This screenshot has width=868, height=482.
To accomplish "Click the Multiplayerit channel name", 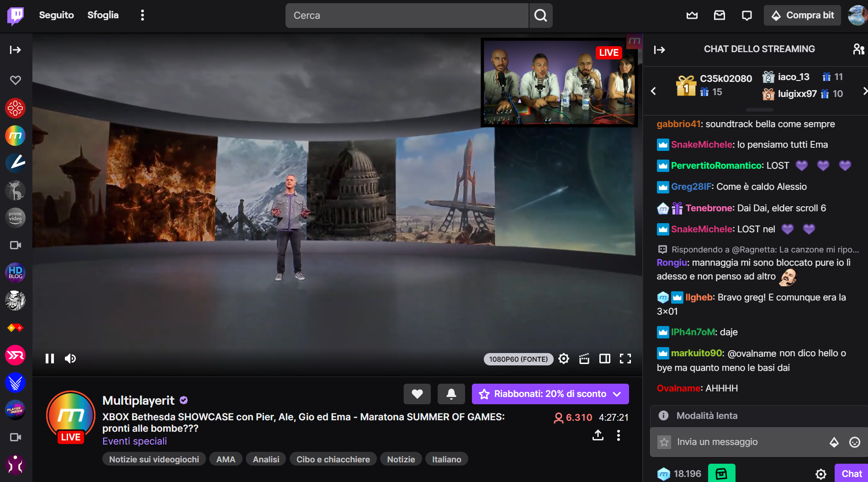I will pos(138,401).
